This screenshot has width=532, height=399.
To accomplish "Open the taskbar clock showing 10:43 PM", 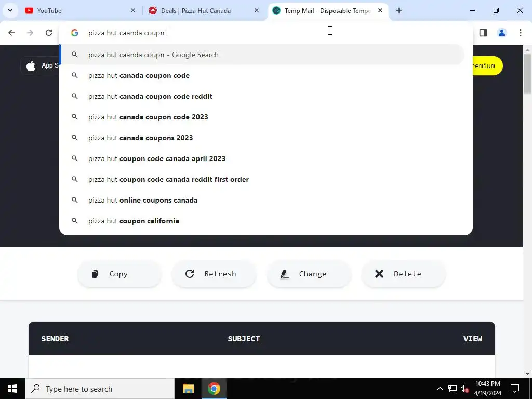I will [487, 389].
